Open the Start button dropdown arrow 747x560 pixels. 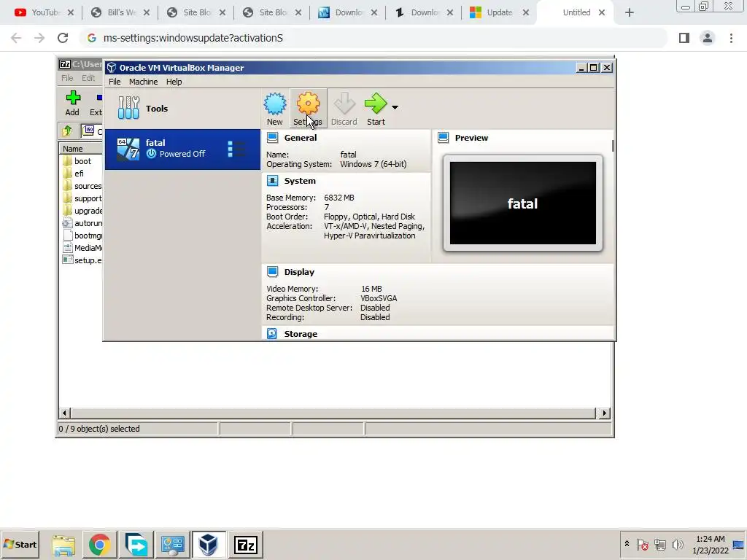[395, 108]
